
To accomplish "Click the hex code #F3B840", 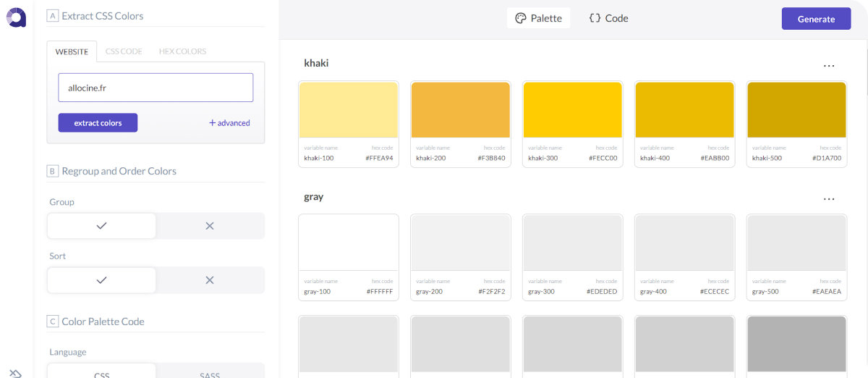I will (x=491, y=158).
